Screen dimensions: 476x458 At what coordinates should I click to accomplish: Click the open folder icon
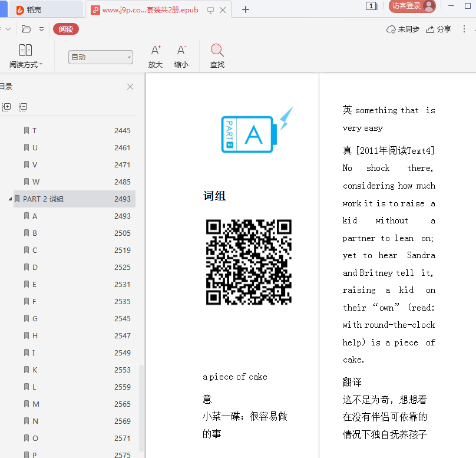coord(26,29)
